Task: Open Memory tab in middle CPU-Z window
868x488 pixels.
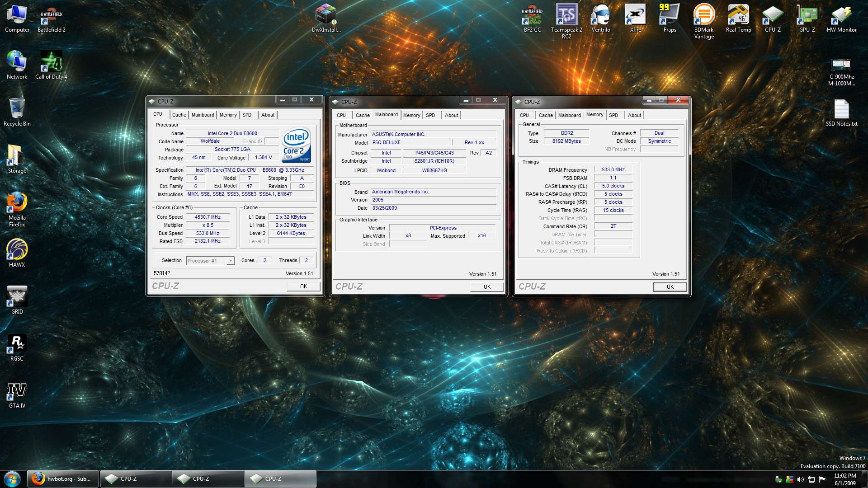Action: (x=411, y=116)
